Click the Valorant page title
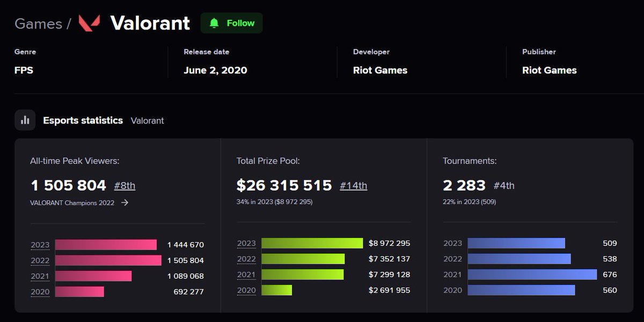The height and width of the screenshot is (322, 644). [150, 23]
